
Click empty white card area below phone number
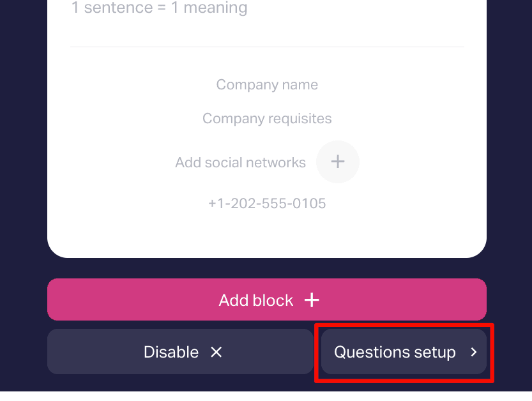point(267,236)
